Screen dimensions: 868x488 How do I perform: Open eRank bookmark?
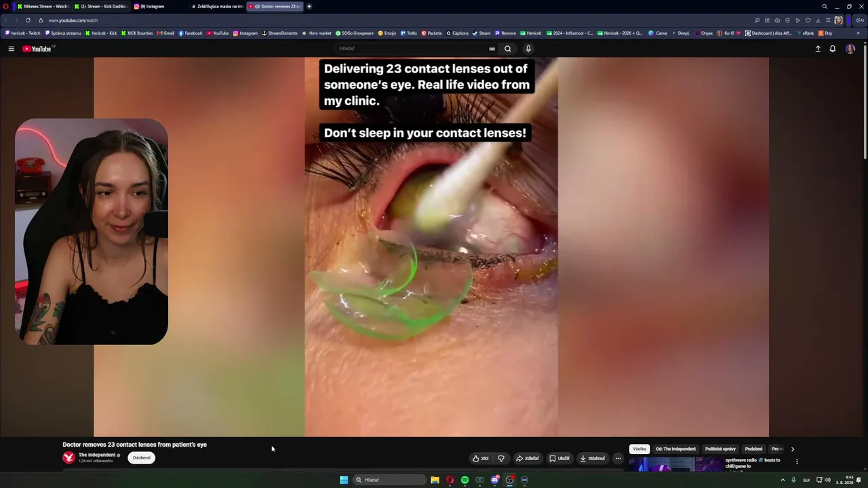click(805, 33)
